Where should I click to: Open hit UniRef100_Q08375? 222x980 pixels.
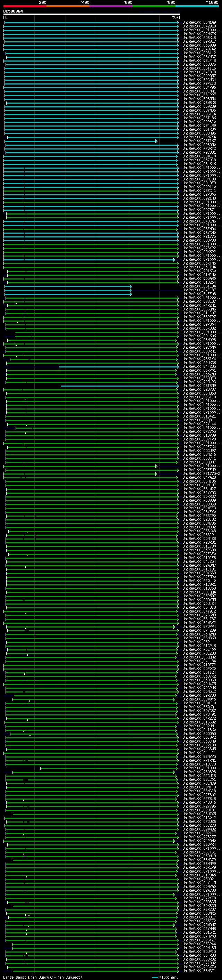pos(199,65)
